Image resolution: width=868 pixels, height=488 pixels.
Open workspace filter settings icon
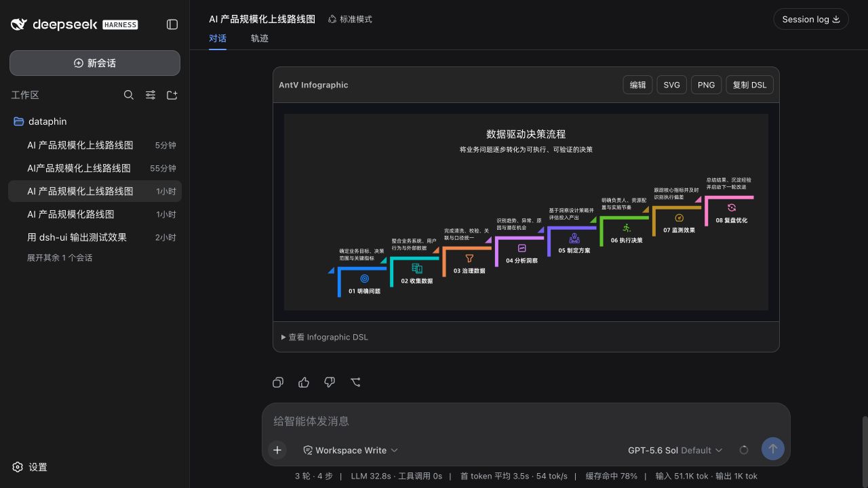(x=151, y=95)
